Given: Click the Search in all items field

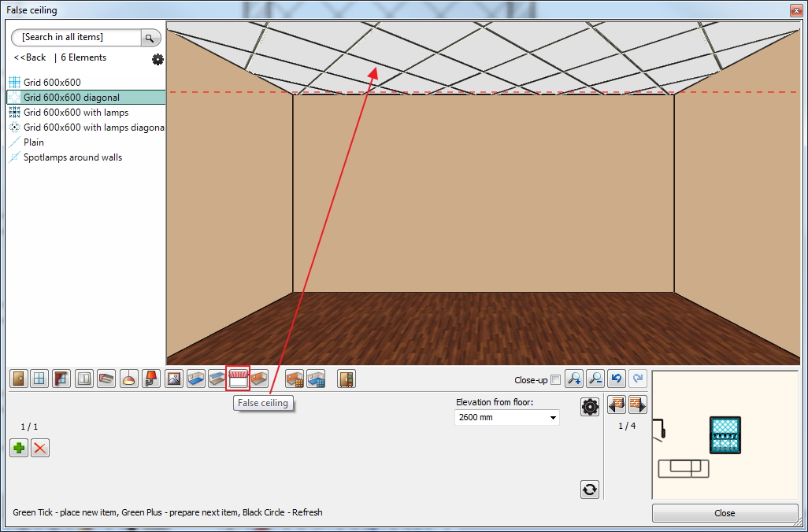Looking at the screenshot, I should (77, 37).
